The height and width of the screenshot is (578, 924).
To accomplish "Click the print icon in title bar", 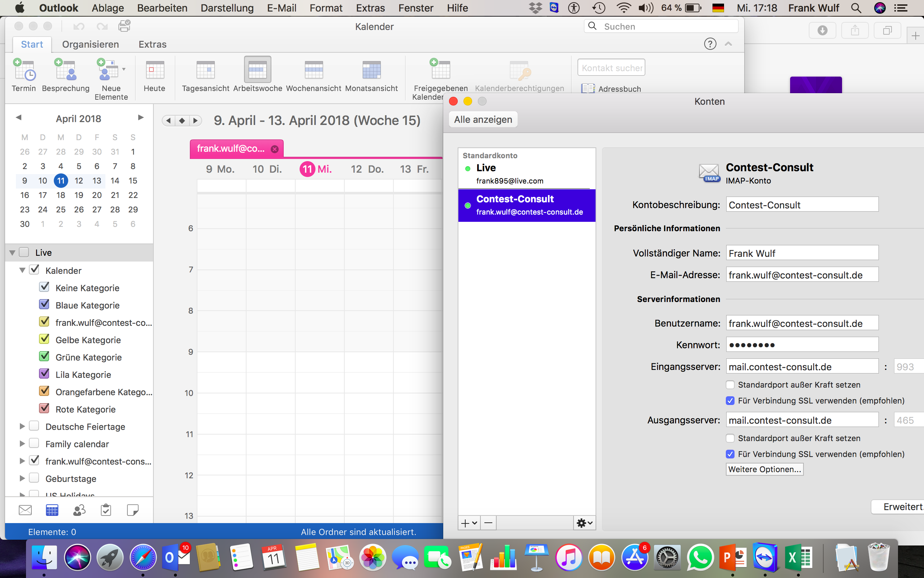I will [x=124, y=26].
